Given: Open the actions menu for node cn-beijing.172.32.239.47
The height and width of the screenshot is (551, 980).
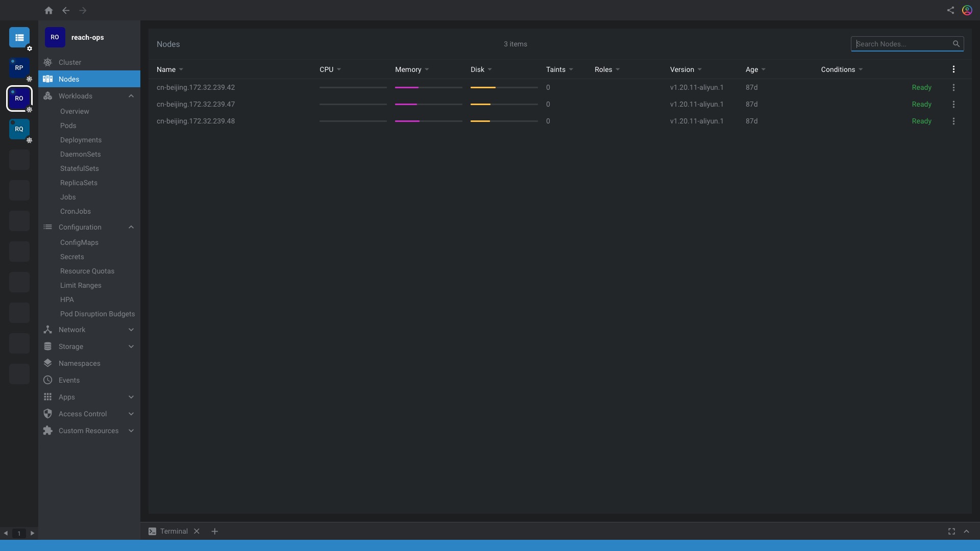Looking at the screenshot, I should pos(953,104).
